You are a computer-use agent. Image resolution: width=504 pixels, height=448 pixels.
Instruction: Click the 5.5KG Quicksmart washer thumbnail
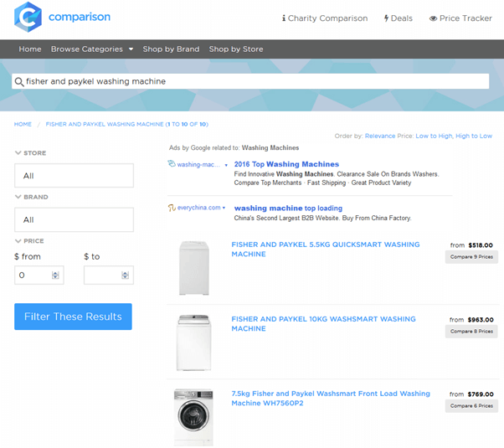click(194, 268)
